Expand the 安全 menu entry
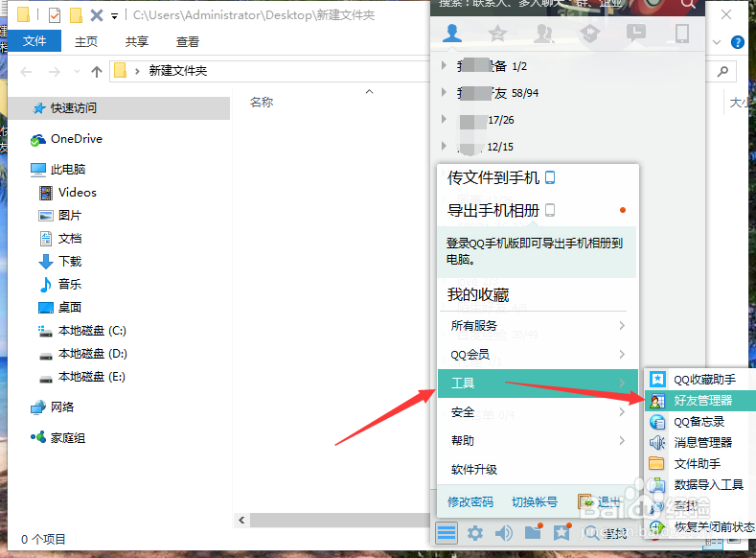The image size is (756, 558). pos(538,412)
